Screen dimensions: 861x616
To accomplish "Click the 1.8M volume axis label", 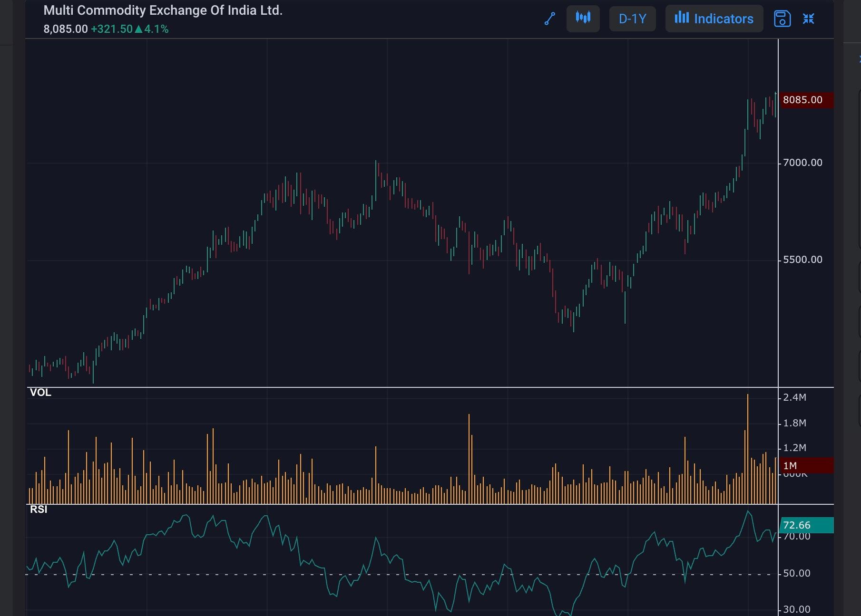I will tap(794, 423).
